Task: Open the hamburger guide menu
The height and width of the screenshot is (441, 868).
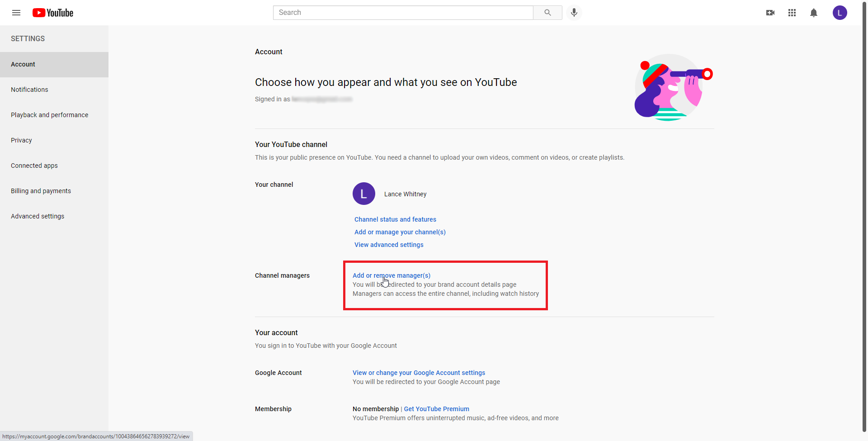Action: [x=16, y=13]
